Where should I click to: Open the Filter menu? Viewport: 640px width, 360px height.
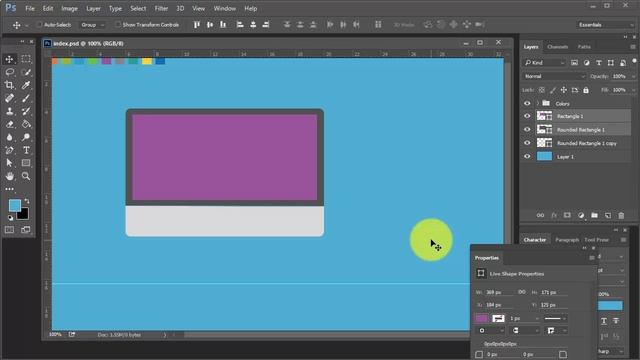(x=161, y=8)
